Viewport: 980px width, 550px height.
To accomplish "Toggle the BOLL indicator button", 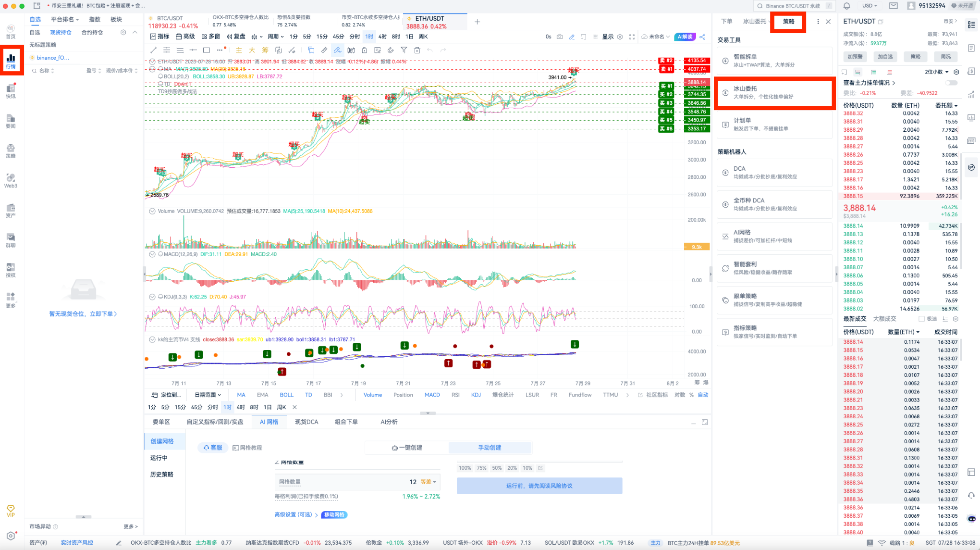I will click(286, 395).
